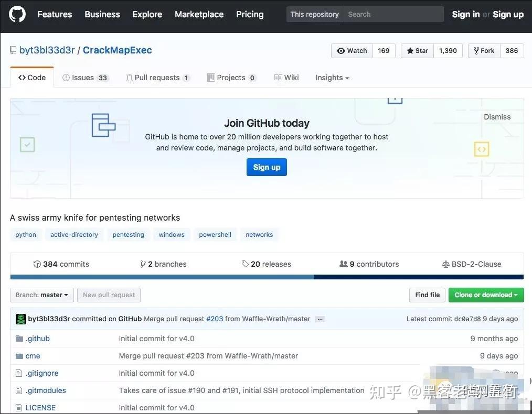532x414 pixels.
Task: Select the python topic tag
Action: click(26, 234)
